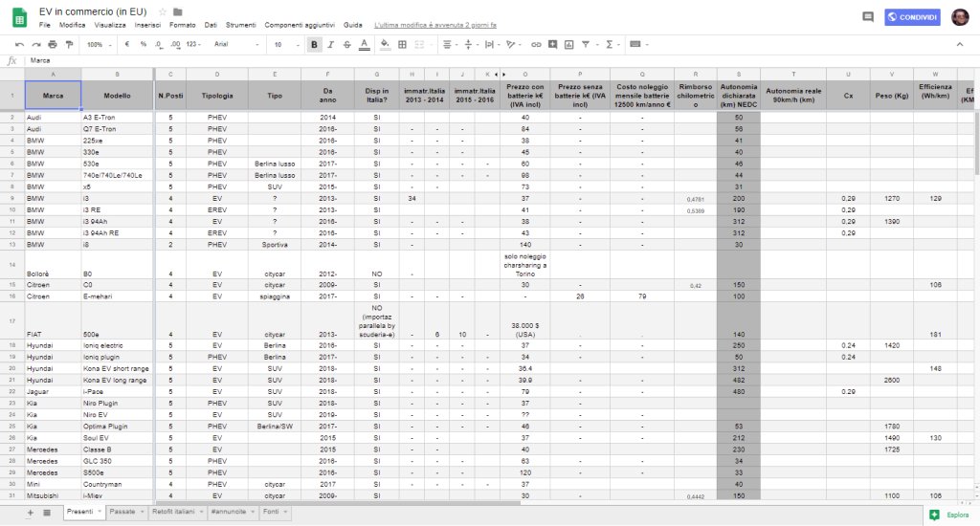The height and width of the screenshot is (526, 980).
Task: Open the 100% zoom dropdown
Action: (x=100, y=44)
